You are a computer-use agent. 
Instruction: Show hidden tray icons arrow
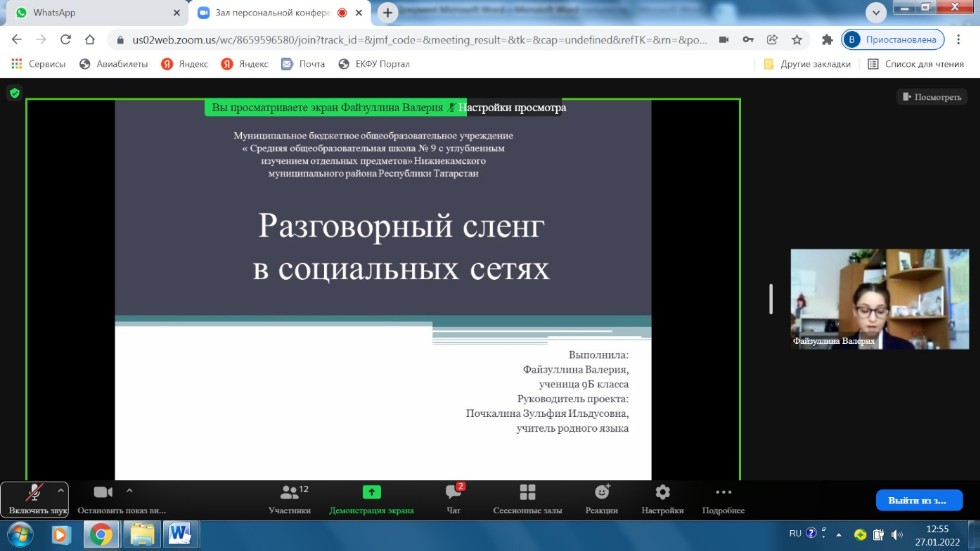point(839,535)
